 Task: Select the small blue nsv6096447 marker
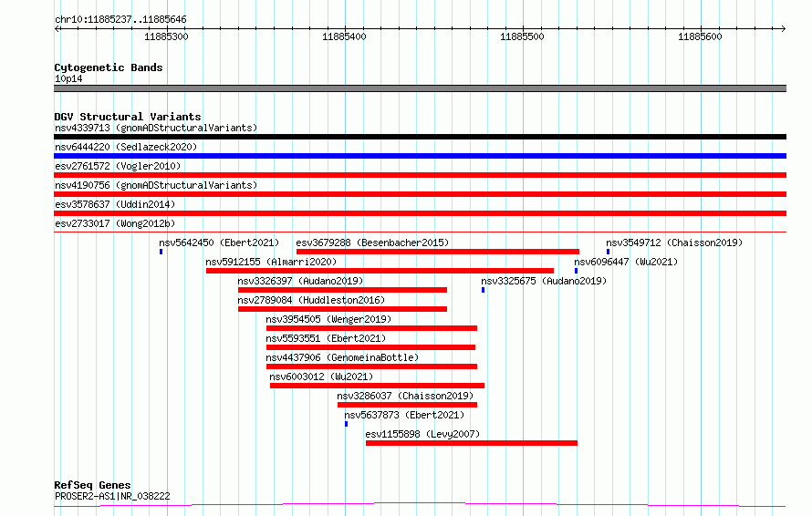click(x=576, y=271)
